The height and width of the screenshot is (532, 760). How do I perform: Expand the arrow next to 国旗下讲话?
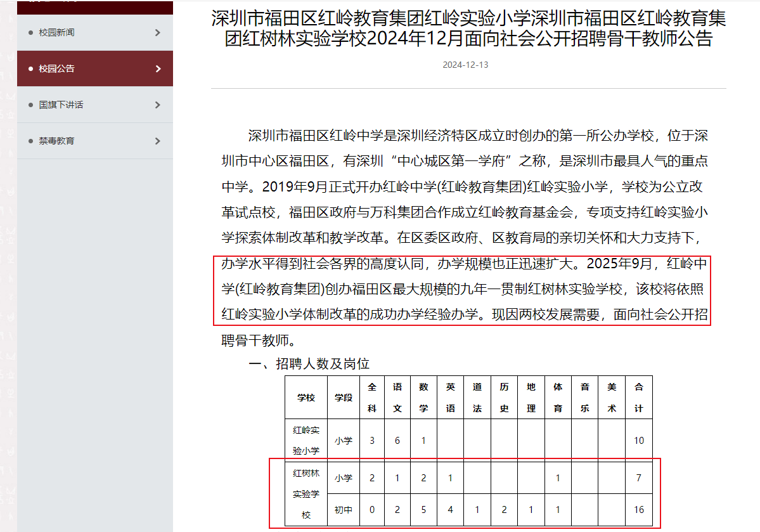[x=158, y=105]
